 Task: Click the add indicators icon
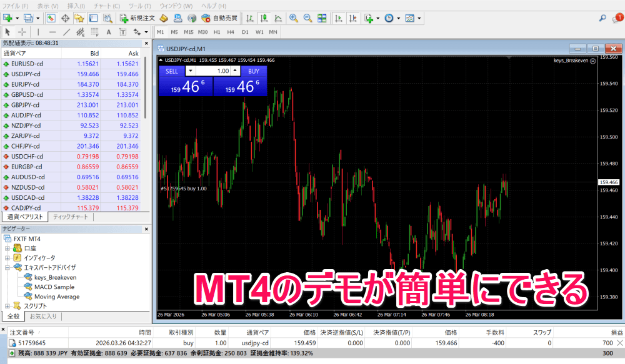(369, 18)
